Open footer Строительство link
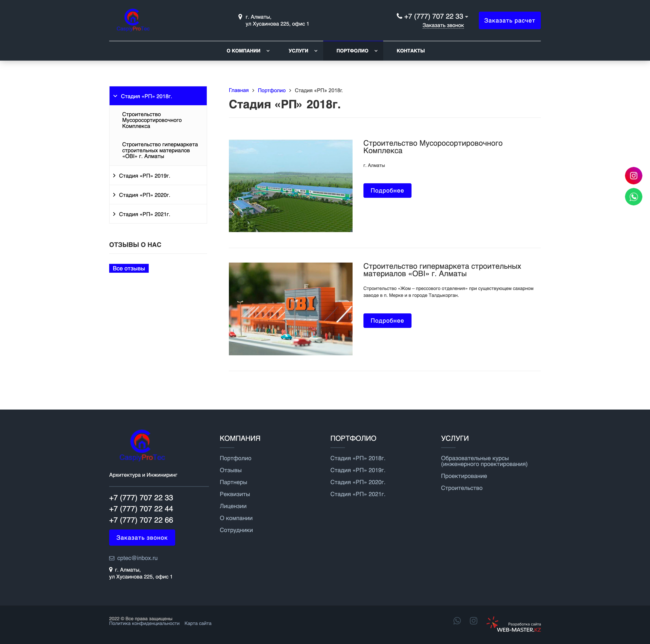650x644 pixels. point(462,488)
